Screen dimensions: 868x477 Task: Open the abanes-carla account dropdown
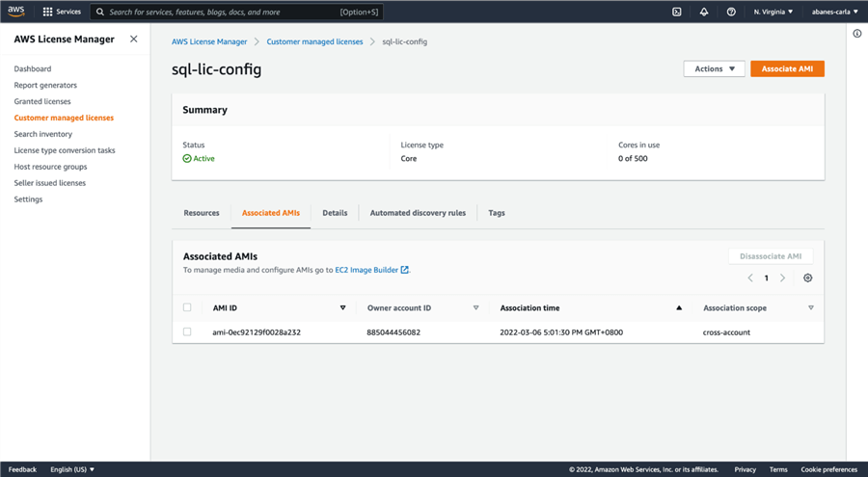(x=833, y=12)
